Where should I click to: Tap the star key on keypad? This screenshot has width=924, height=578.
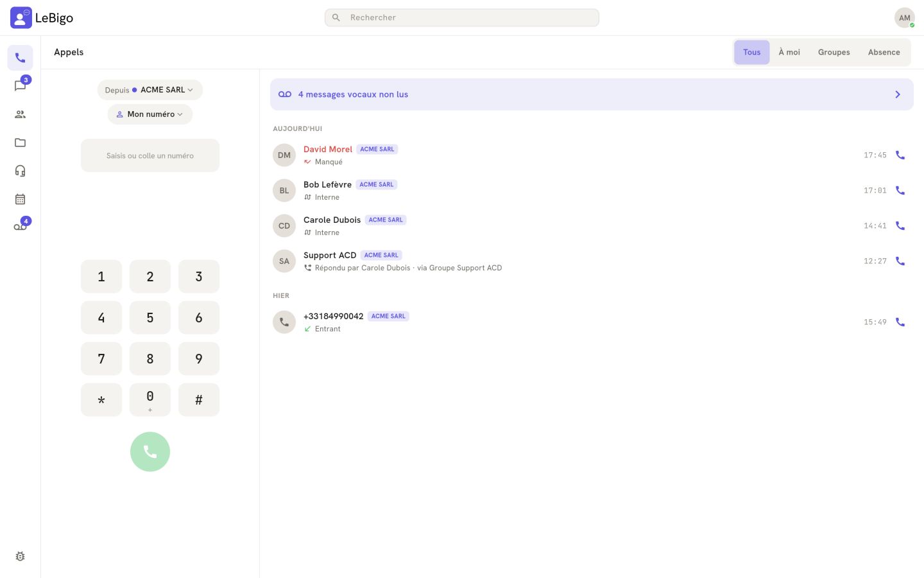tap(101, 400)
